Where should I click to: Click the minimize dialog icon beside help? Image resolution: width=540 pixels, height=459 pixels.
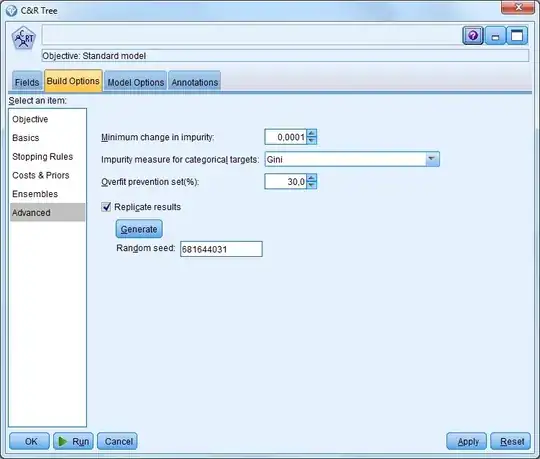coord(495,35)
